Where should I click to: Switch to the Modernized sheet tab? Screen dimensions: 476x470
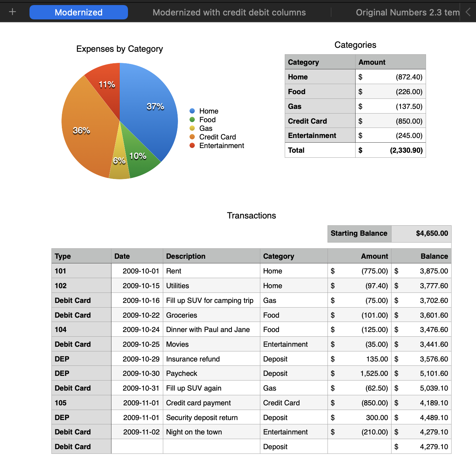click(x=78, y=12)
